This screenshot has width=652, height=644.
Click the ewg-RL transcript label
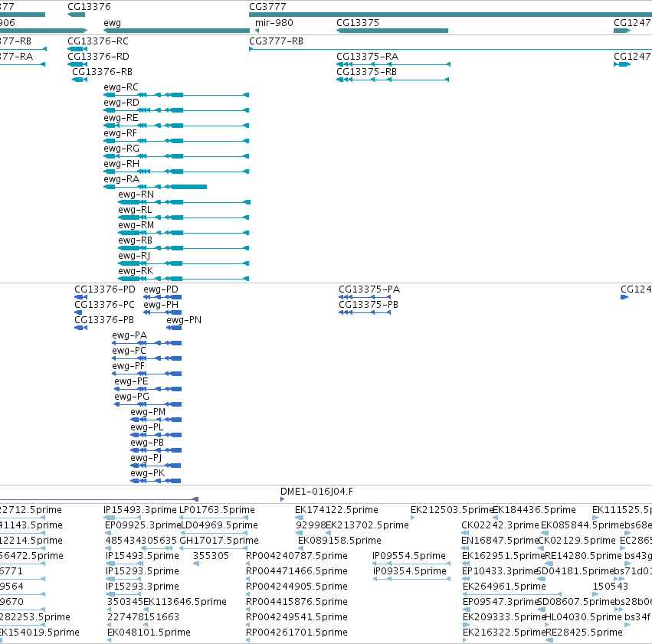coord(135,210)
